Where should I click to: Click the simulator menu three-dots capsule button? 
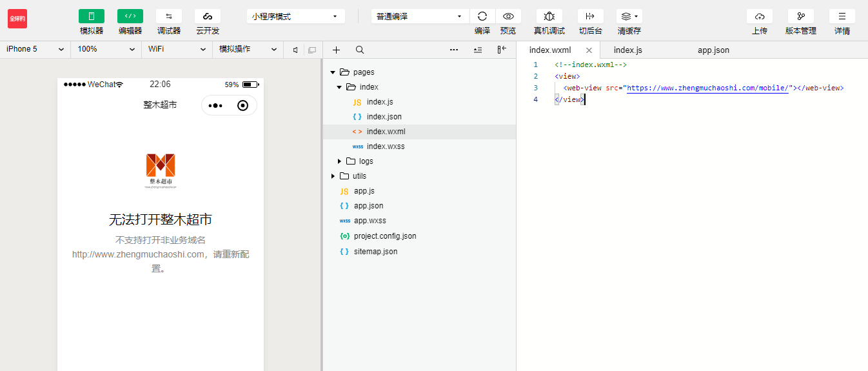click(x=215, y=105)
